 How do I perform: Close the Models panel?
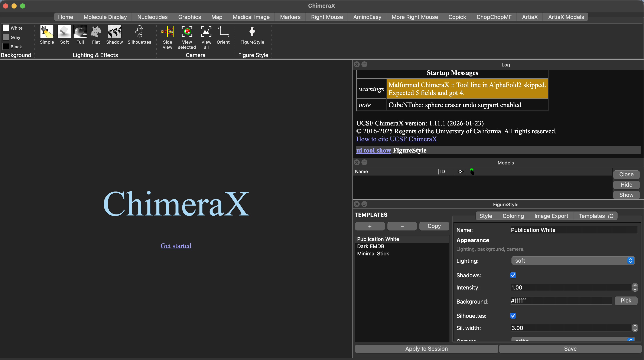357,162
